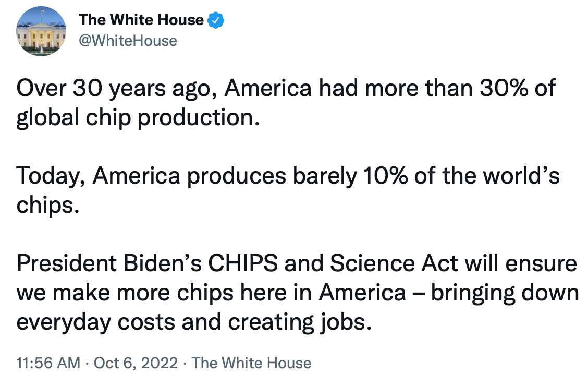The height and width of the screenshot is (386, 588).
Task: Click the 'barely 10%' statistic text
Action: click(x=350, y=176)
